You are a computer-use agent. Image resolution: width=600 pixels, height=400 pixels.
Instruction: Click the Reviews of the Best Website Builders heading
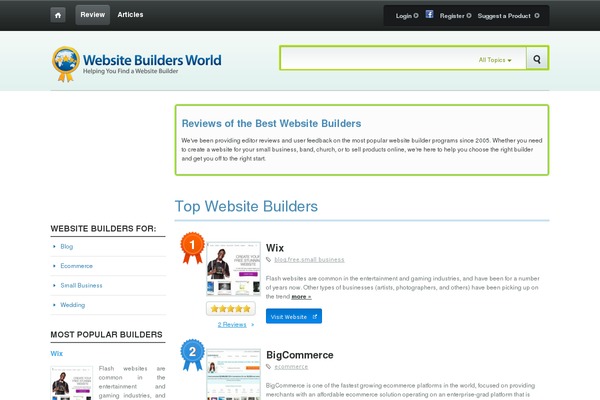click(271, 124)
